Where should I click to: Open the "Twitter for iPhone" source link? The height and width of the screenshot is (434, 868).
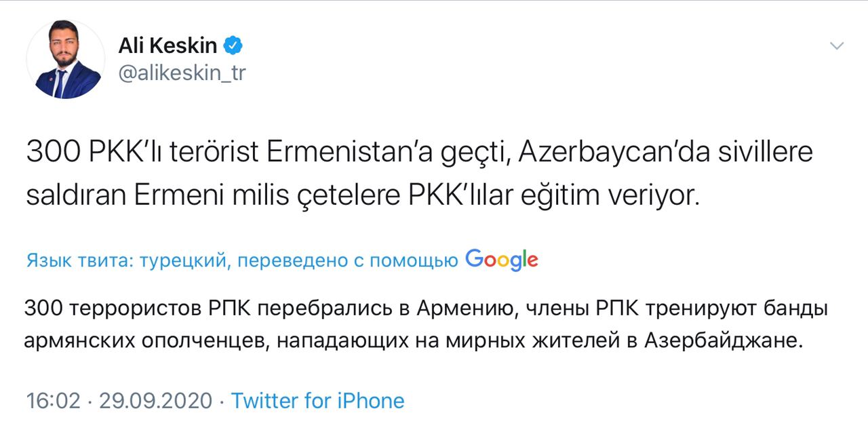(x=317, y=401)
